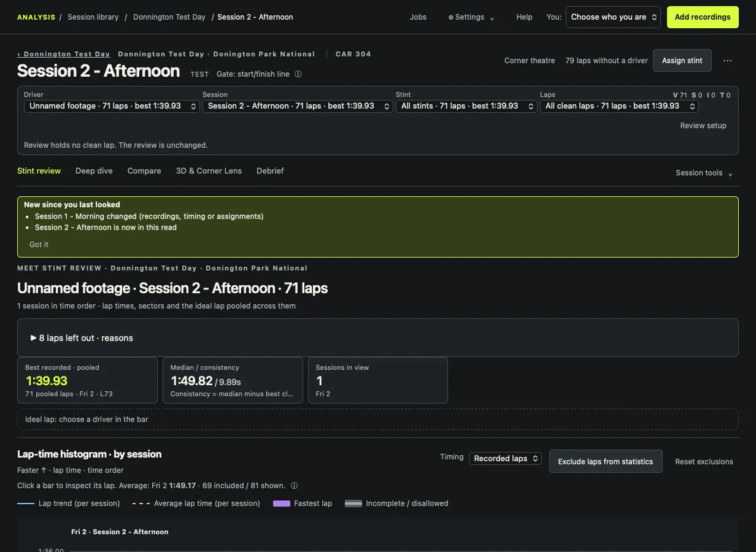
Task: Click the Add recordings button
Action: [x=703, y=17]
